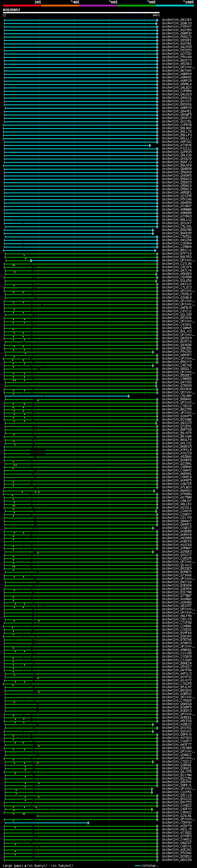The width and height of the screenshot is (197, 868).
Task: Select the label UniRef100_P50250
Action: pyautogui.click(x=177, y=352)
